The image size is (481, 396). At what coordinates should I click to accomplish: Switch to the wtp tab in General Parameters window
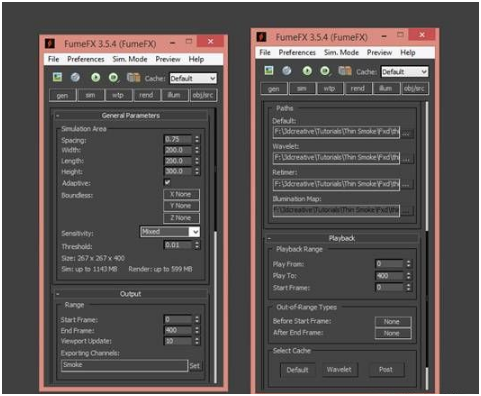click(118, 95)
